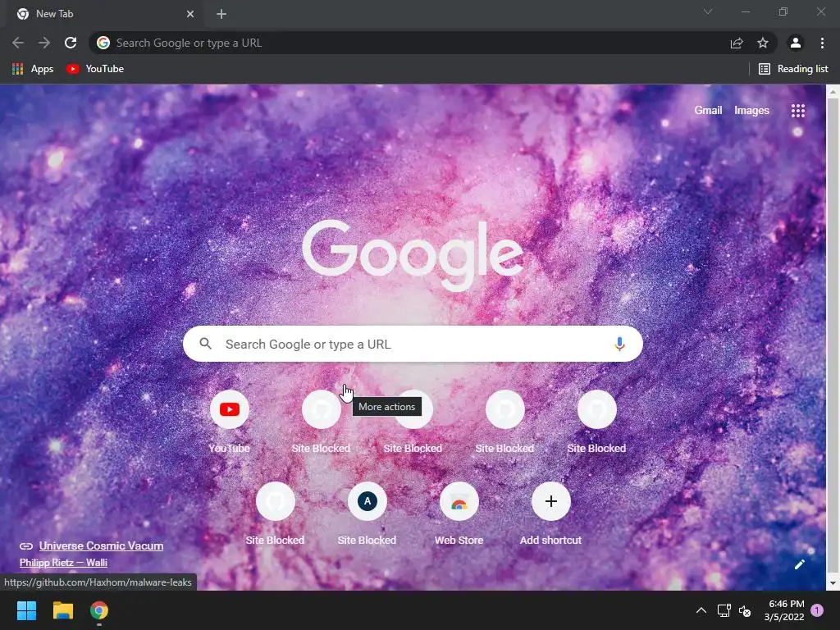Open the notification badge in the taskbar

(x=818, y=610)
